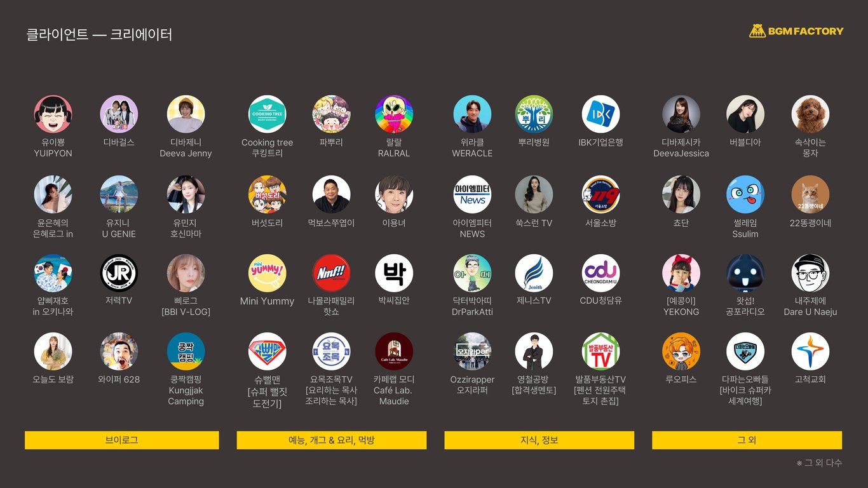Select the 닥터박아띠 DrParkAtti cartoon icon
This screenshot has width=868, height=488.
472,273
